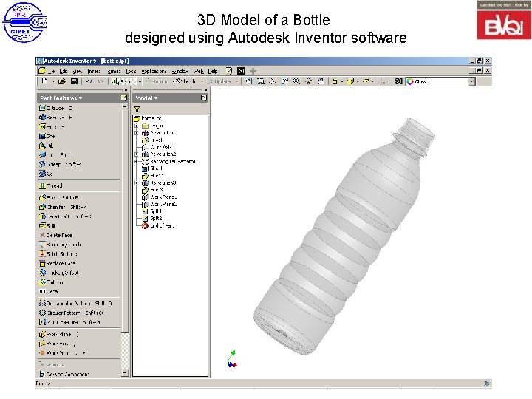Open the Insert menu

coord(94,71)
